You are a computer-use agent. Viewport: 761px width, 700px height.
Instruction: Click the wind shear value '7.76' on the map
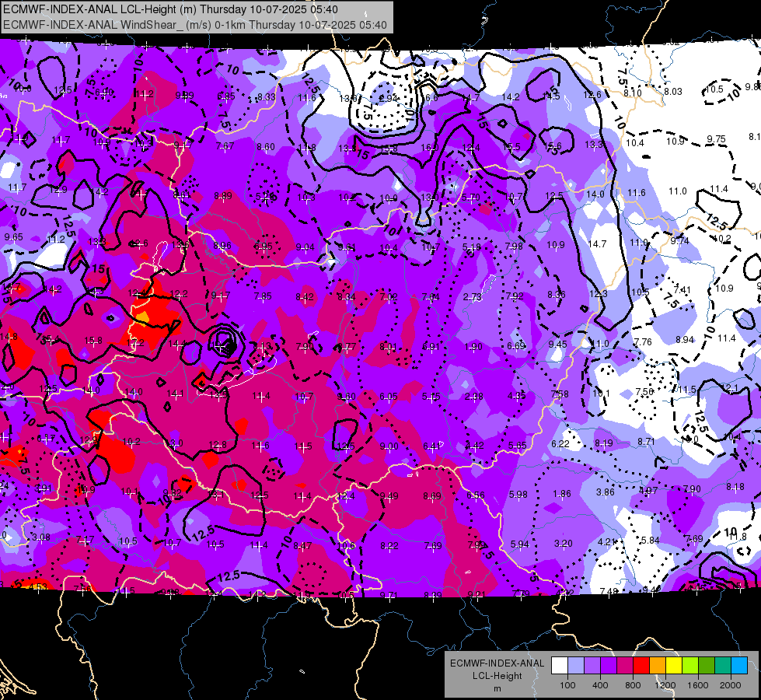(643, 342)
